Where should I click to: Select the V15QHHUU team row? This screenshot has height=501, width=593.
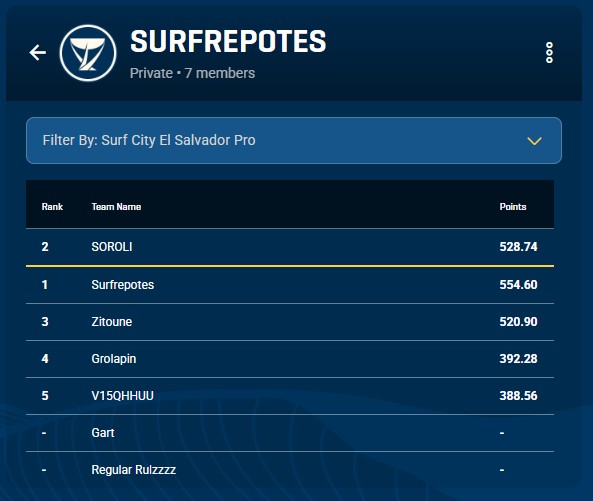(x=290, y=396)
